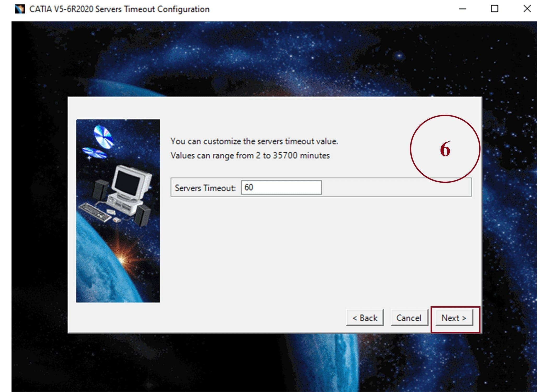Click text 'You can customize the servers timeout value.'
The image size is (549, 392).
click(254, 141)
